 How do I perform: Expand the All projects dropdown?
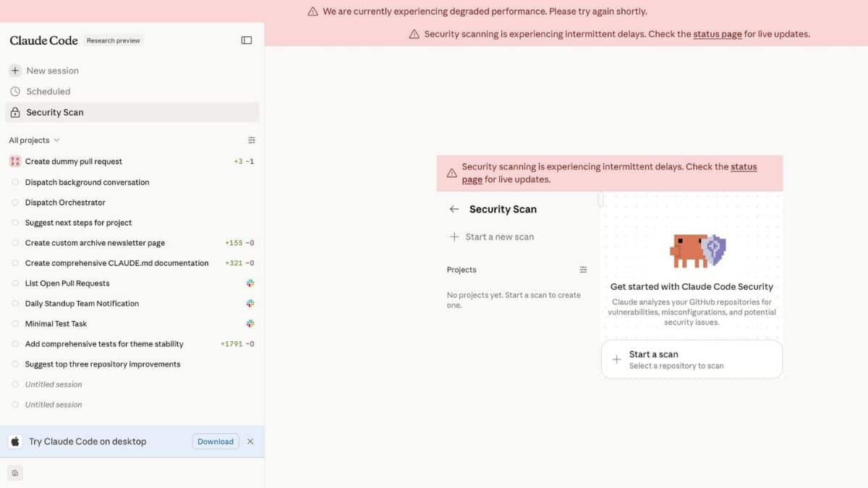click(x=34, y=140)
